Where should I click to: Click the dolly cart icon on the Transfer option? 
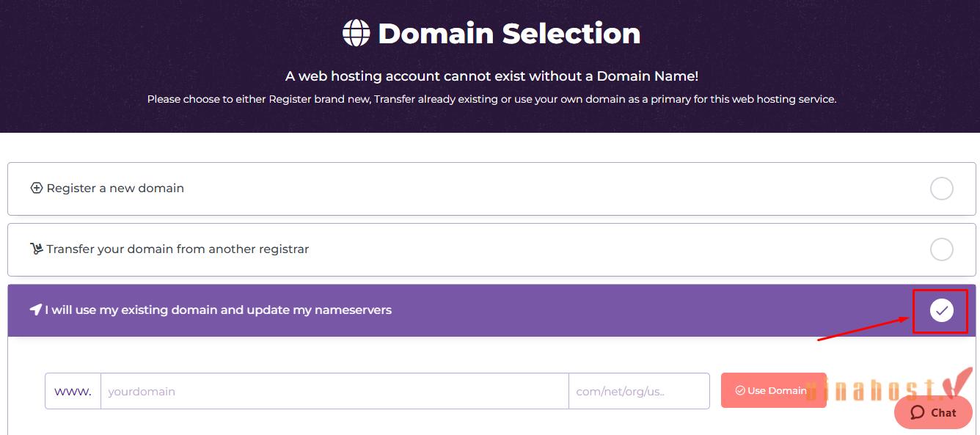37,249
